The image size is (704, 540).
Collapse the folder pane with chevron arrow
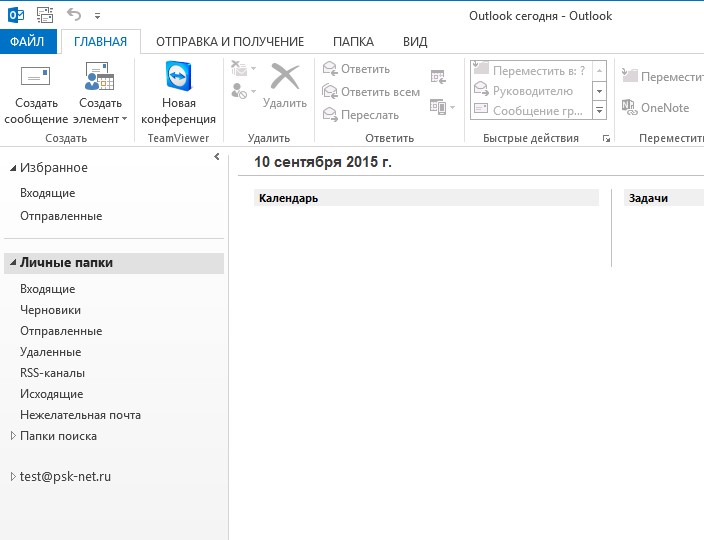[217, 156]
